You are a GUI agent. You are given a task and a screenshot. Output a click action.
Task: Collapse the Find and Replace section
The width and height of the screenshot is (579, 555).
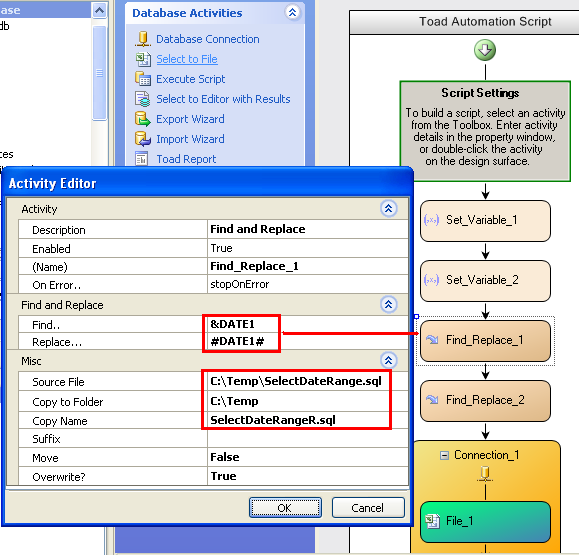click(388, 305)
